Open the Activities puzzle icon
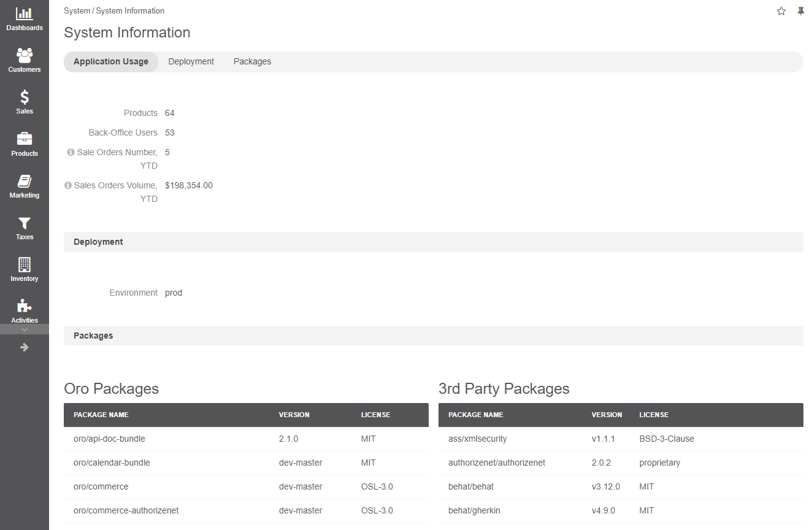Screen dimensions: 812x530 tap(25, 306)
